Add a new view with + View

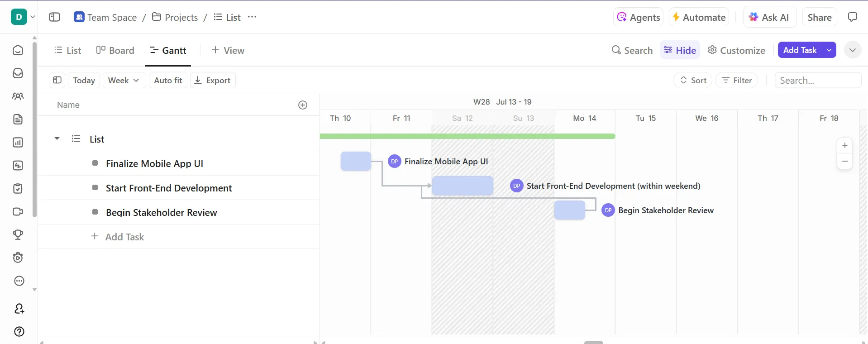(x=228, y=50)
